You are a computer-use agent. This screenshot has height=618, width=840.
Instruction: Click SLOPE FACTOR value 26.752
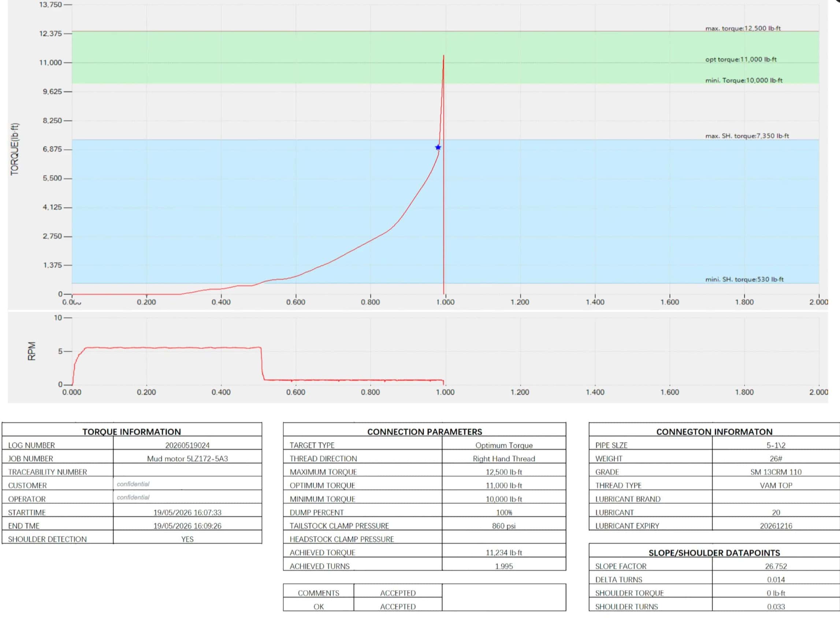click(776, 566)
